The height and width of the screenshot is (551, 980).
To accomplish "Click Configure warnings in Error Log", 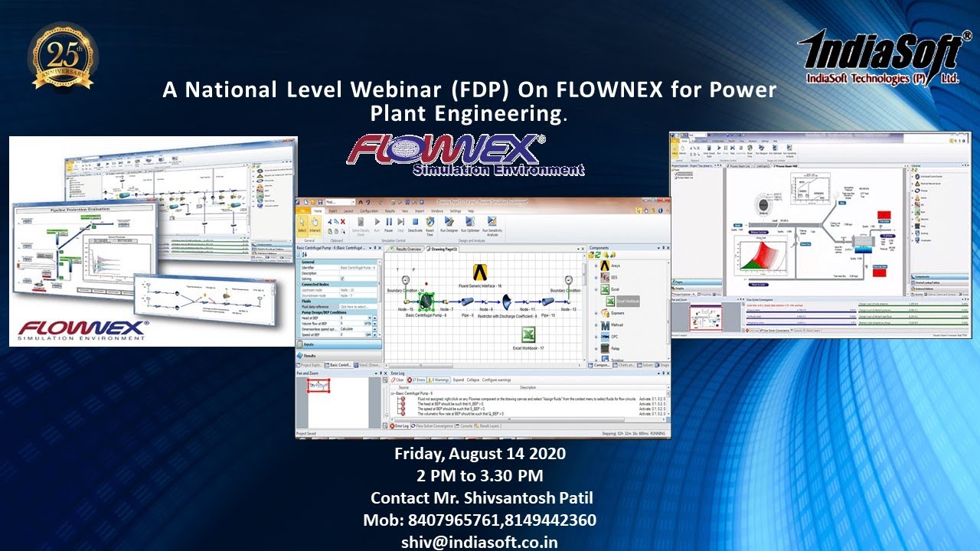I will (x=497, y=380).
